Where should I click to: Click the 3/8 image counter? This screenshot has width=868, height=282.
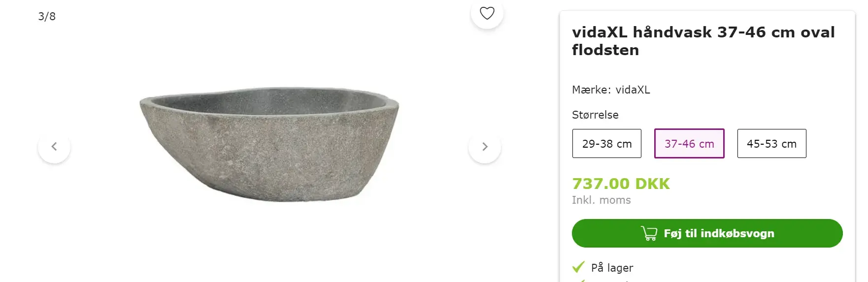coord(47,16)
